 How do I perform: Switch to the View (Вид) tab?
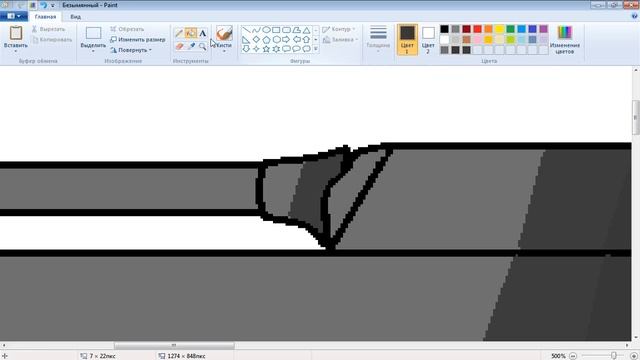(x=76, y=17)
